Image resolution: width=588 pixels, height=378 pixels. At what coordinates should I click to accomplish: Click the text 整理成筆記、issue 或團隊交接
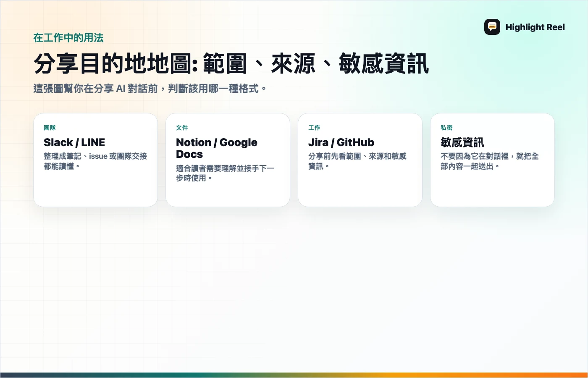click(95, 156)
